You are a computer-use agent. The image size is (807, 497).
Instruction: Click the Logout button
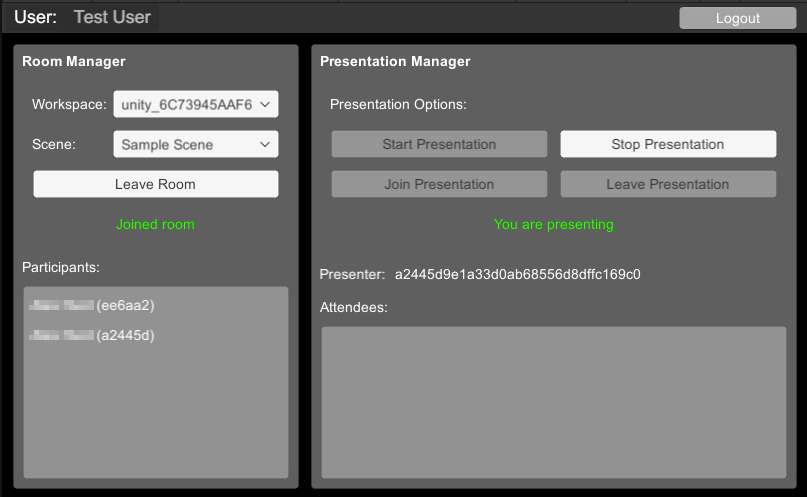click(737, 18)
